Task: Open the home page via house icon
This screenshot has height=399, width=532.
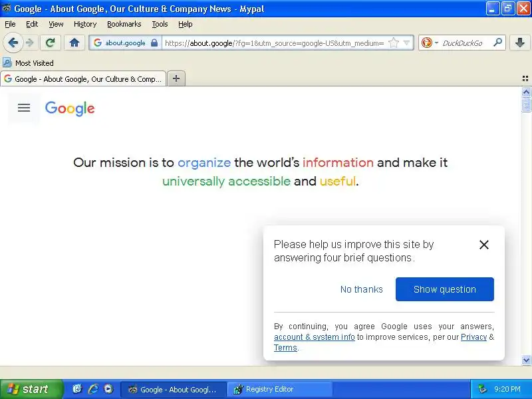Action: [x=74, y=43]
